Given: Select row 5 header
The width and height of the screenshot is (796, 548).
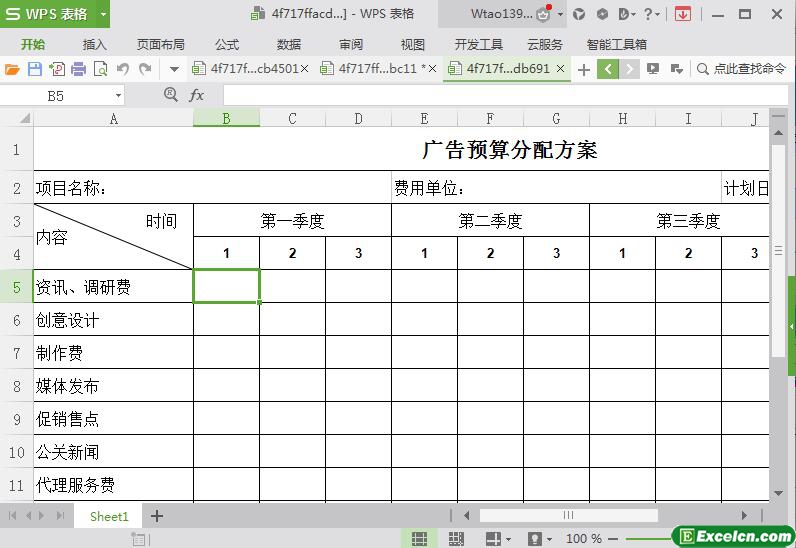Looking at the screenshot, I should tap(17, 286).
